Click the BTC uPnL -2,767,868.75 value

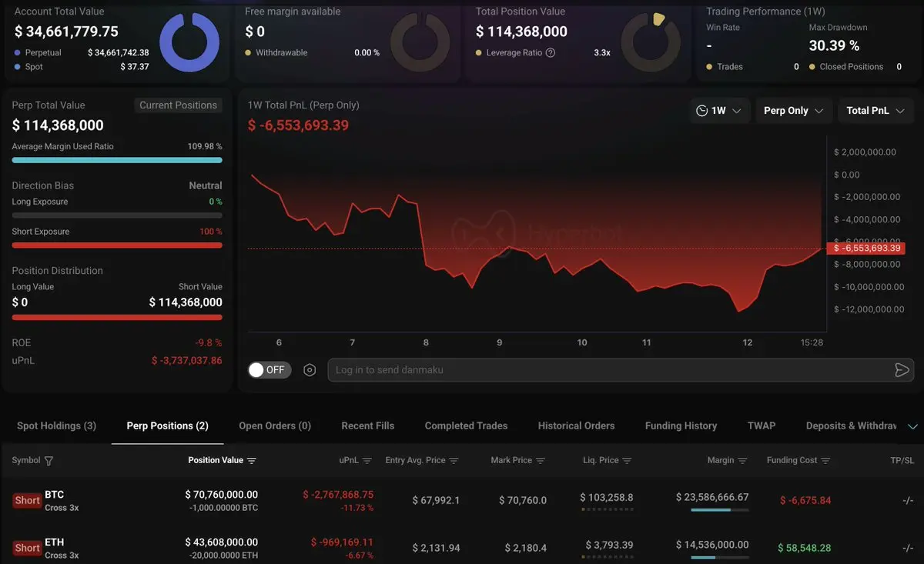pos(337,495)
